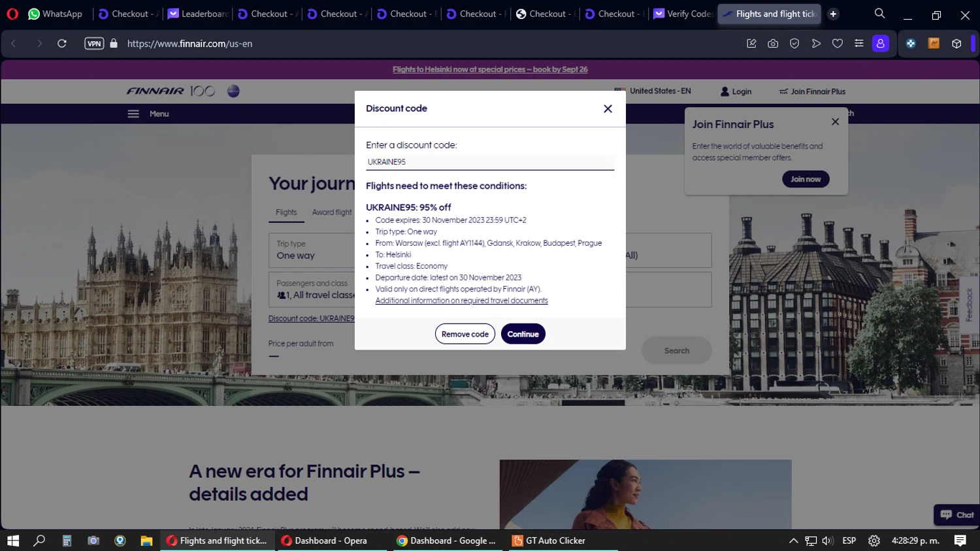Select the Flights tab

(x=286, y=212)
